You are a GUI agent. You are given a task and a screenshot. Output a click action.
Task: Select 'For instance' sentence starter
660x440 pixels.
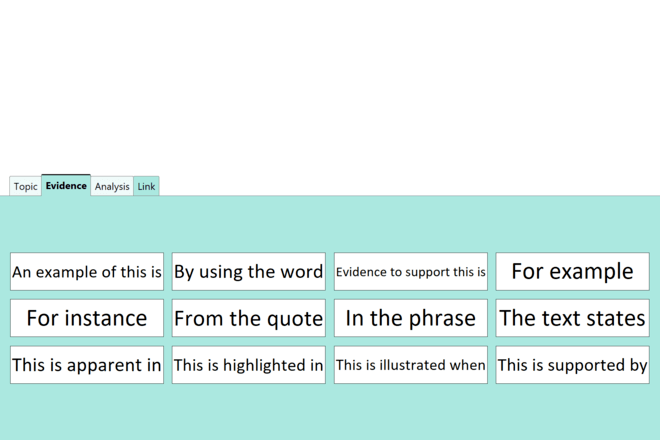(x=87, y=318)
